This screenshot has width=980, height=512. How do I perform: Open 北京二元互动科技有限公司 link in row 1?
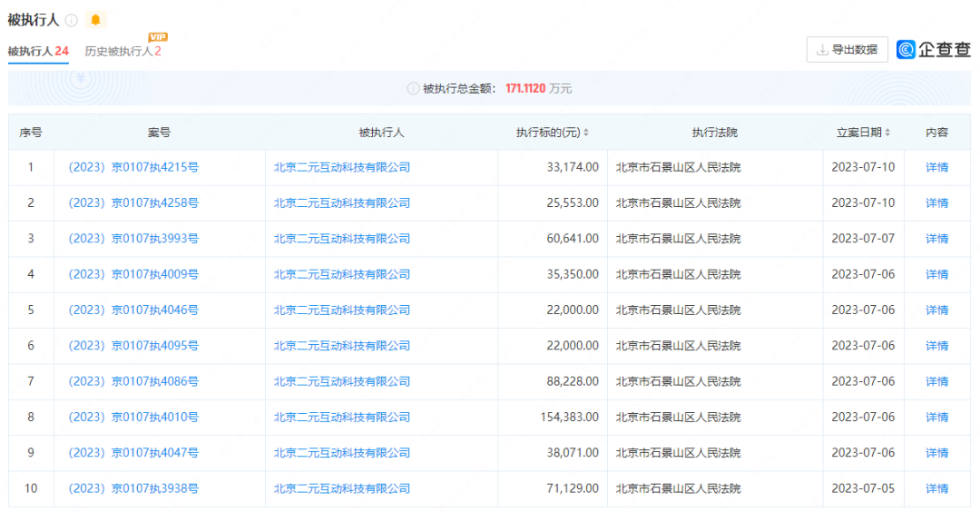tap(342, 168)
